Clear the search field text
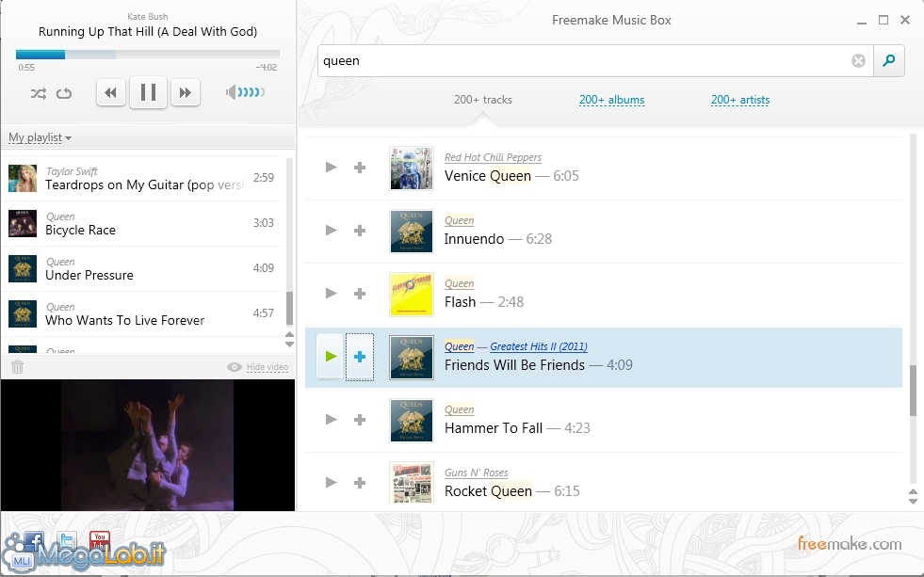 pos(858,60)
